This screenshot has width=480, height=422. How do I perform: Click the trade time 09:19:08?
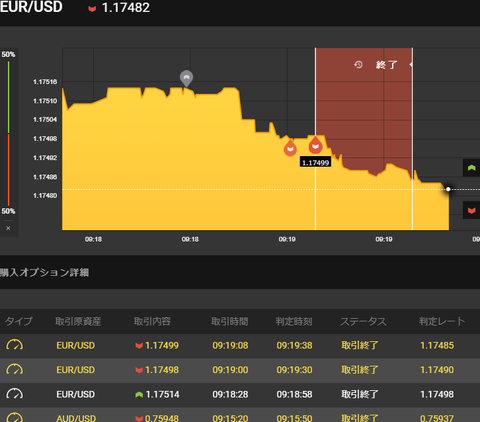[230, 345]
